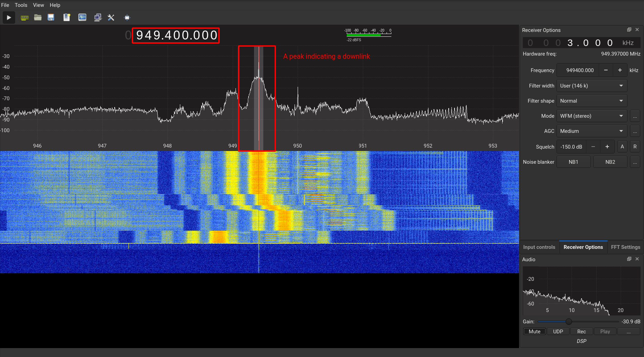Click the open-folder load settings icon

(x=38, y=18)
